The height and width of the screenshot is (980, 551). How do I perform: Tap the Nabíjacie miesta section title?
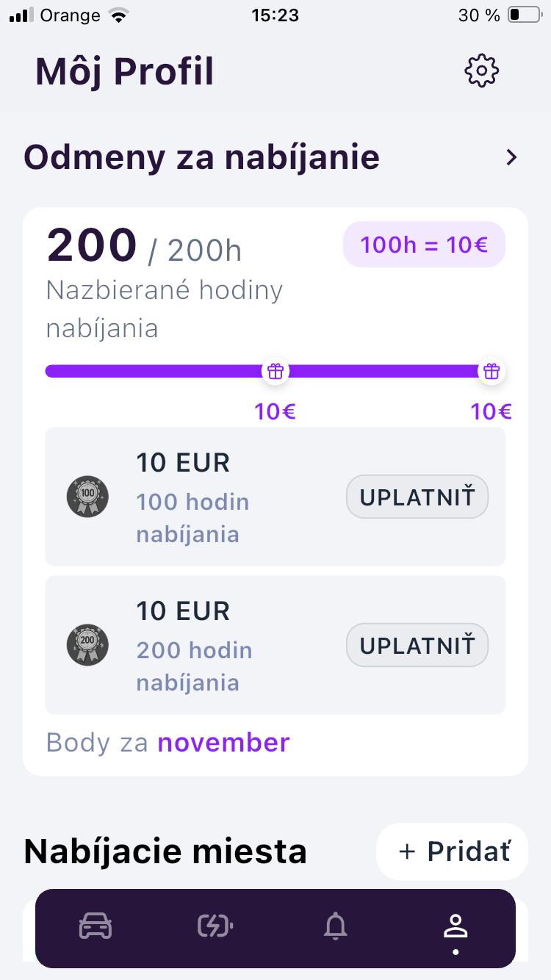coord(165,852)
